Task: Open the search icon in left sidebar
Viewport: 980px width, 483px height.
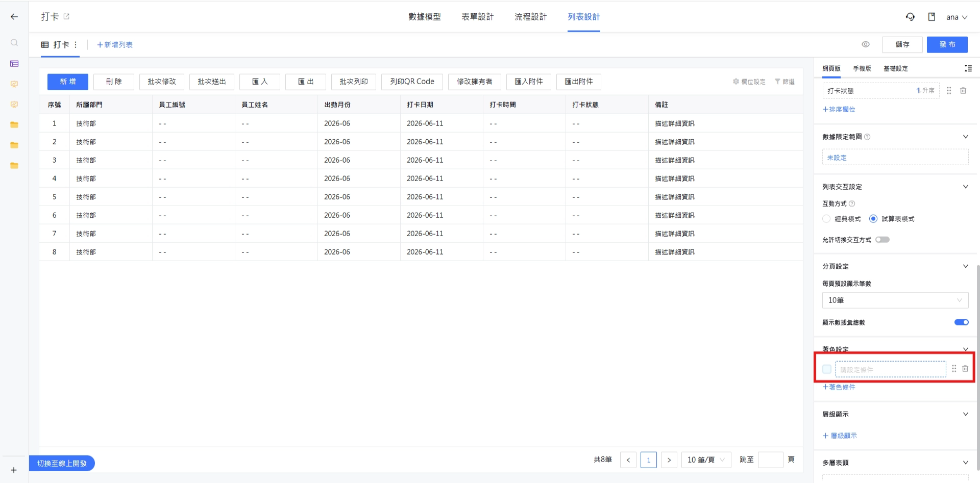Action: pos(14,43)
